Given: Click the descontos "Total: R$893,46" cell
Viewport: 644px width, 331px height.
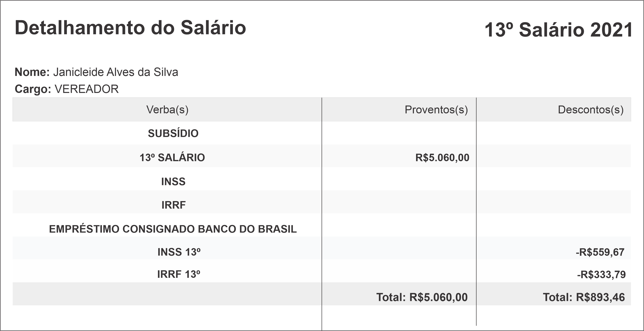Looking at the screenshot, I should click(584, 297).
